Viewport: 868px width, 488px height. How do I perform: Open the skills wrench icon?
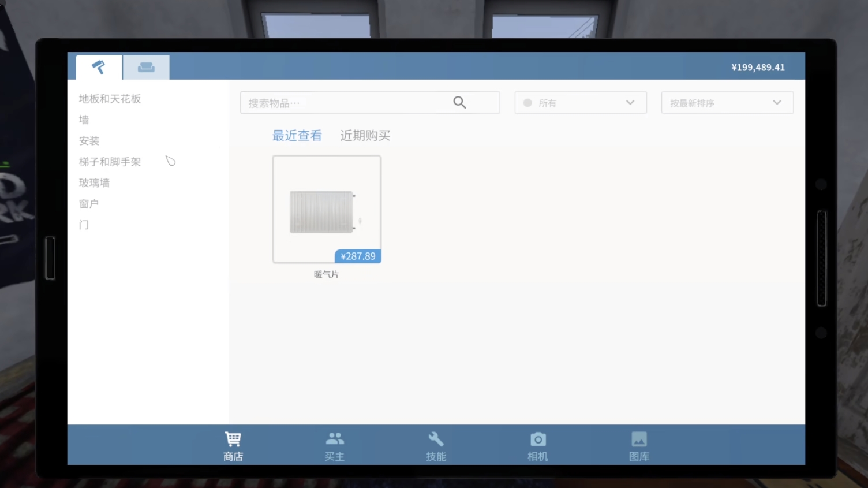pos(436,439)
